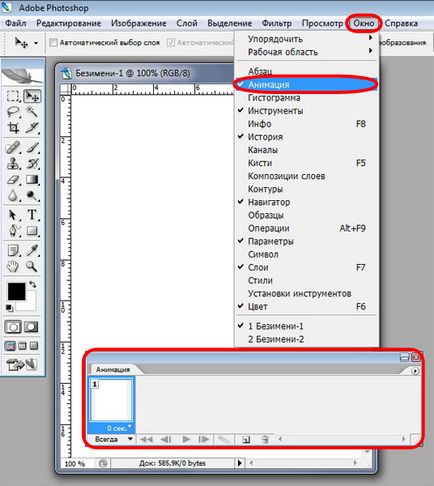Select the Rectangular Marquee tool
The height and width of the screenshot is (486, 434).
tap(13, 96)
